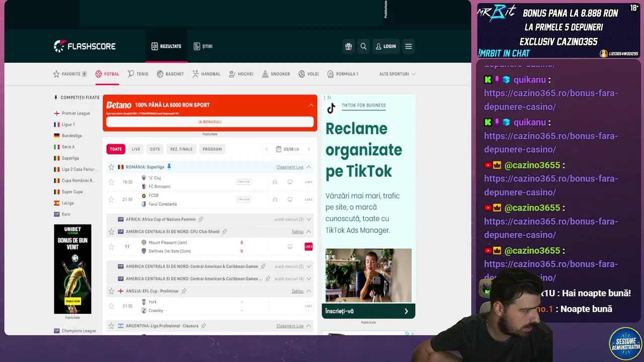Toggle favorite star for 'U' Cluj match
The height and width of the screenshot is (362, 644).
pyautogui.click(x=112, y=182)
